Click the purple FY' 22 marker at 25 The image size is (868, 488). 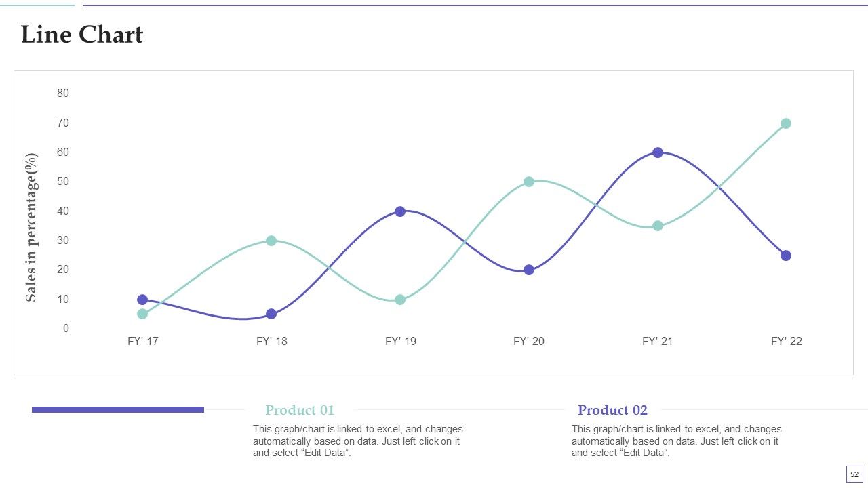pyautogui.click(x=786, y=256)
